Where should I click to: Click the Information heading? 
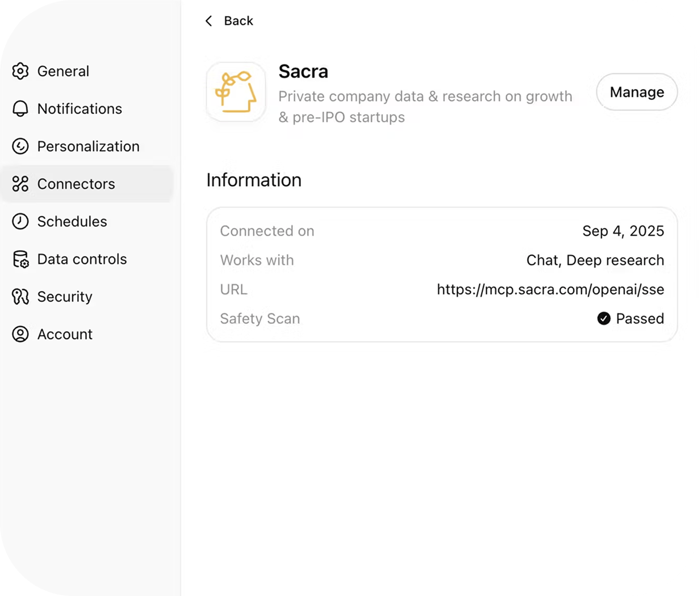click(254, 180)
